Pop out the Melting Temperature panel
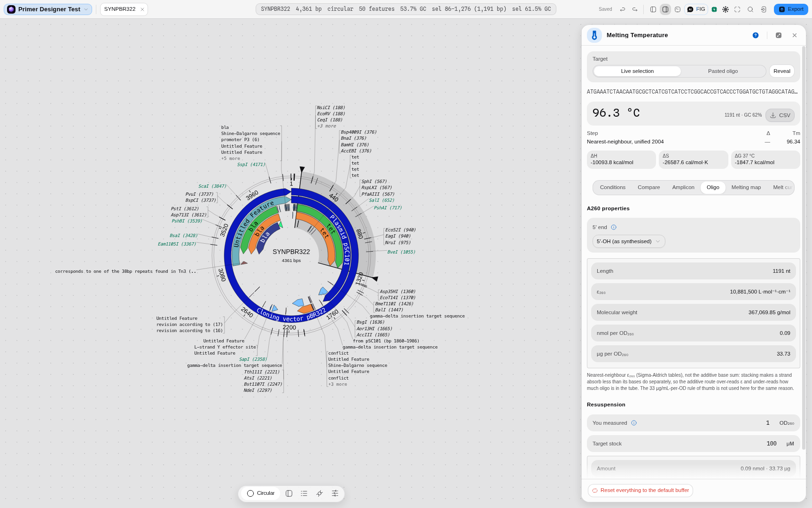 click(x=779, y=35)
